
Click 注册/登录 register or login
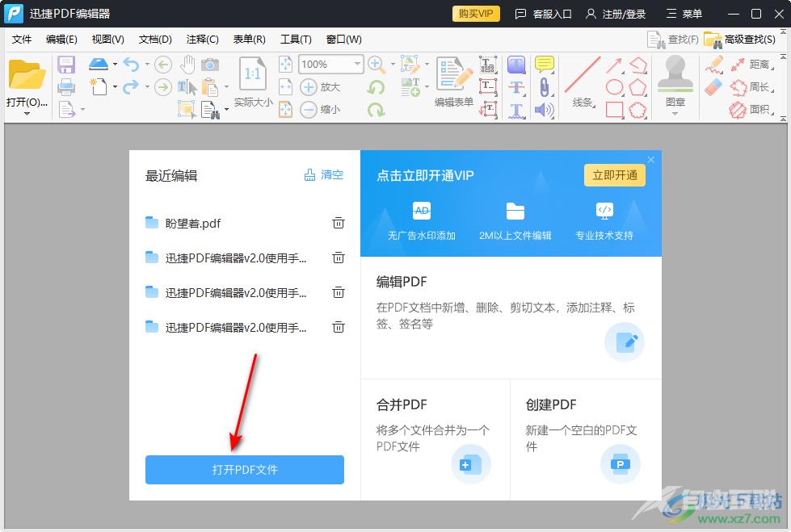pos(616,14)
